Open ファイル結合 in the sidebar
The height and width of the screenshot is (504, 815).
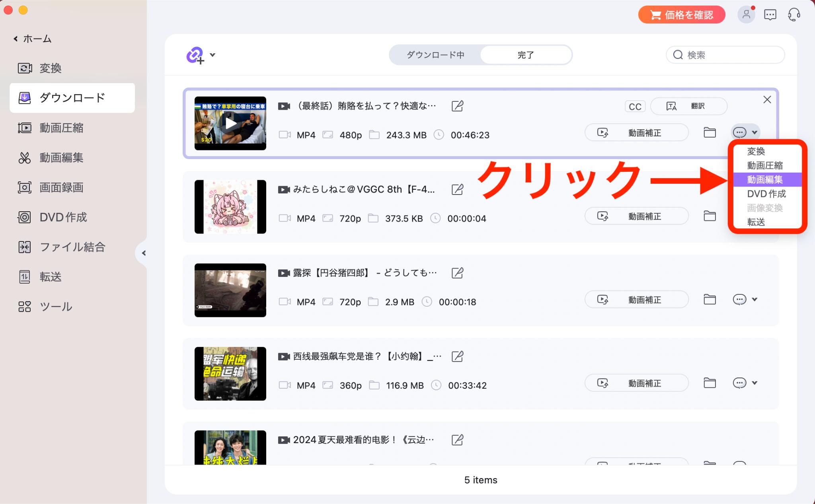(x=72, y=247)
